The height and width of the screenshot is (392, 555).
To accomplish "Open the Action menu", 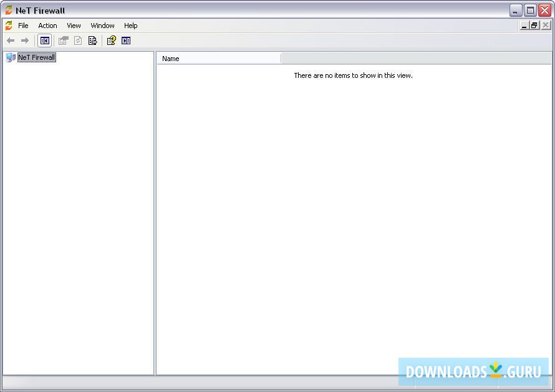I will (x=47, y=26).
